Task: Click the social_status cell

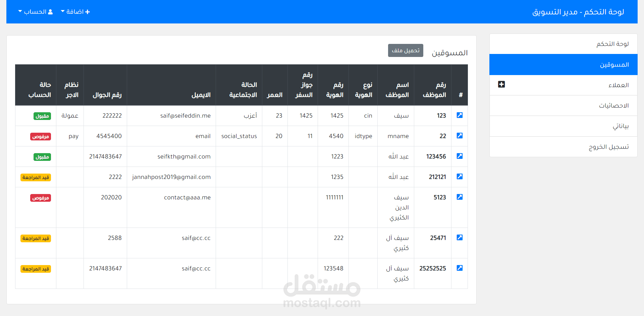Action: pyautogui.click(x=239, y=136)
